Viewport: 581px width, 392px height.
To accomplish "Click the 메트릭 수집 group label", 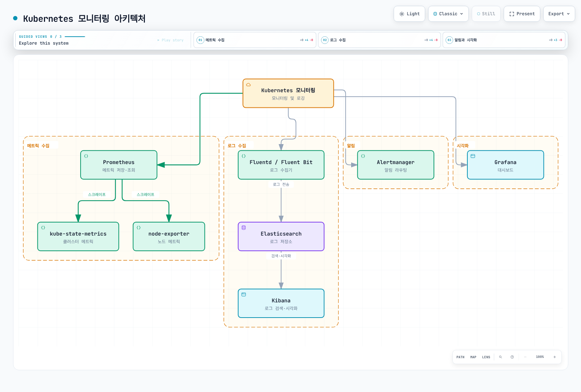I will coord(38,146).
